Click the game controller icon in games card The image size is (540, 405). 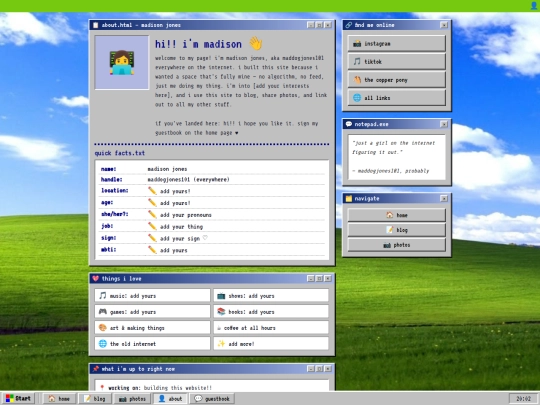103,311
